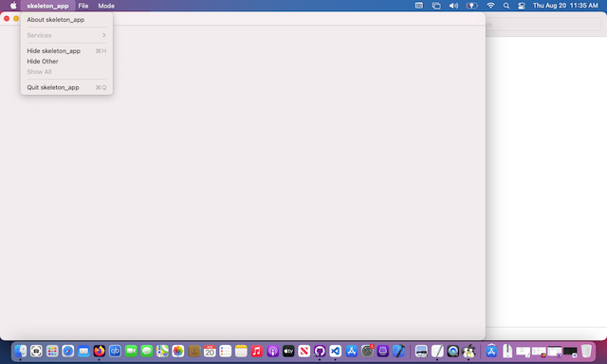Image resolution: width=607 pixels, height=364 pixels.
Task: Switch to GitHub Desktop in the Dock
Action: tap(320, 352)
